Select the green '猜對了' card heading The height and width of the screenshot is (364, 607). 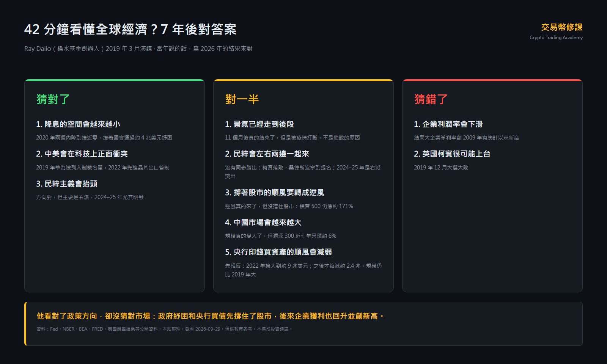click(53, 99)
